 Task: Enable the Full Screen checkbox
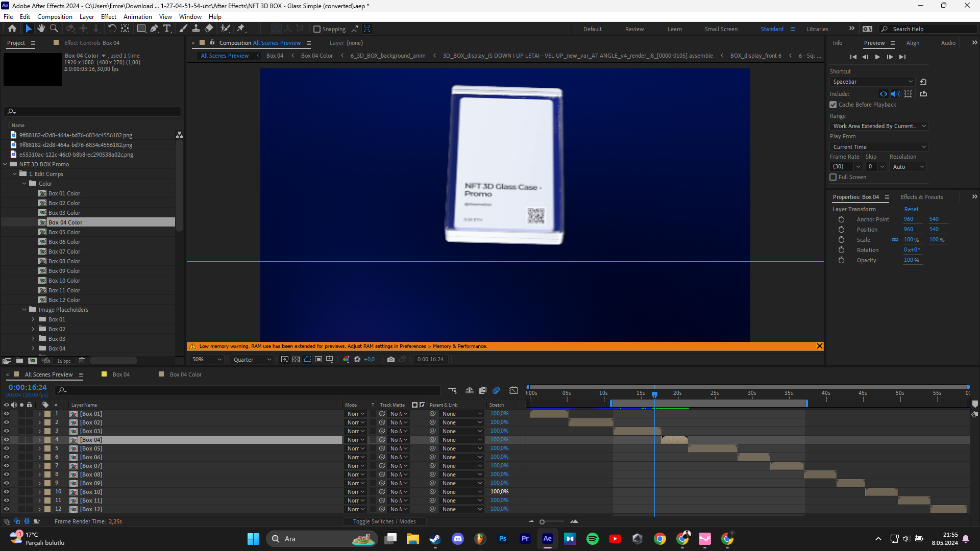pyautogui.click(x=833, y=177)
